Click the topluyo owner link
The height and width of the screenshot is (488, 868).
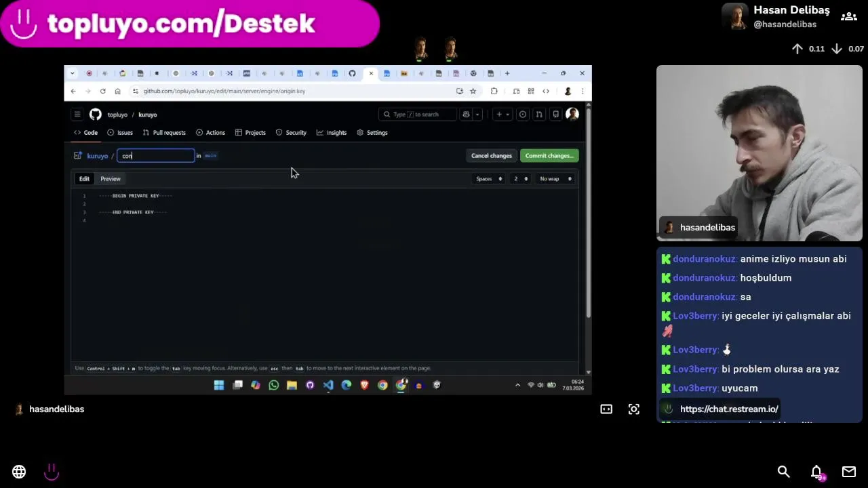click(117, 115)
